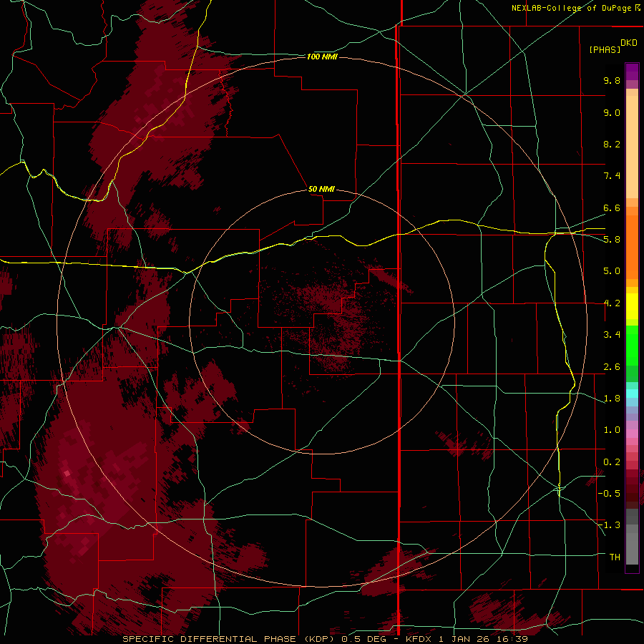Click the 0.5 DEG elevation text

[364, 639]
